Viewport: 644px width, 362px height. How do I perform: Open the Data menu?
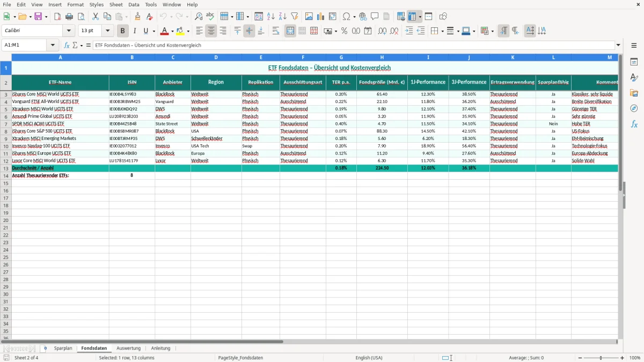(x=134, y=4)
